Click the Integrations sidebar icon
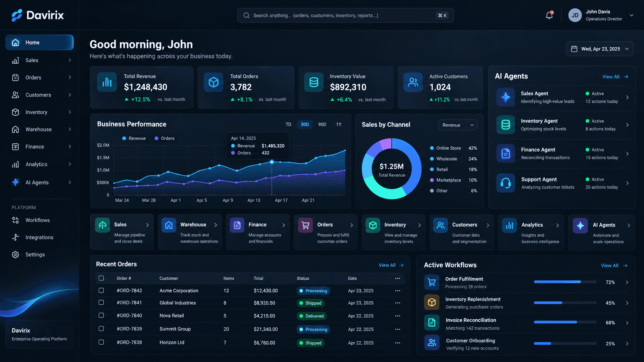This screenshot has width=644, height=362. [x=15, y=237]
